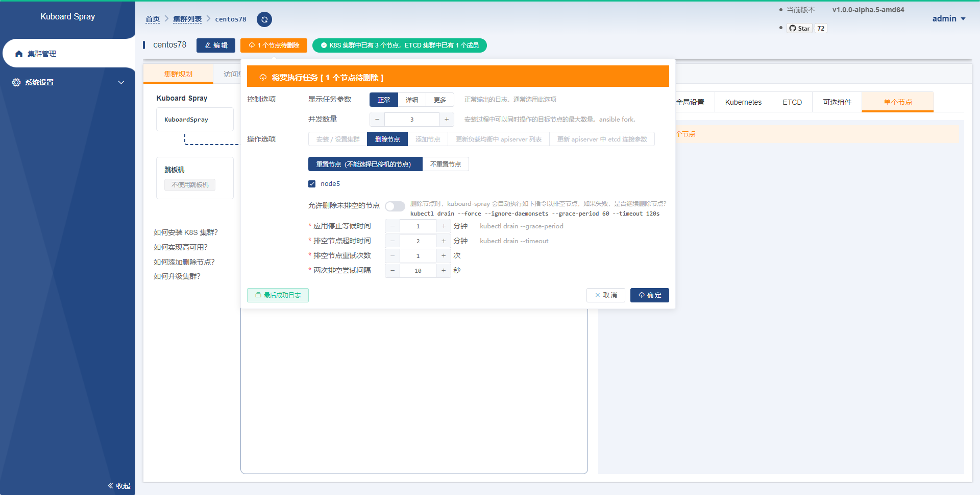Click the KuboardSpray node box
Screen dimensions: 980x495
(x=195, y=120)
